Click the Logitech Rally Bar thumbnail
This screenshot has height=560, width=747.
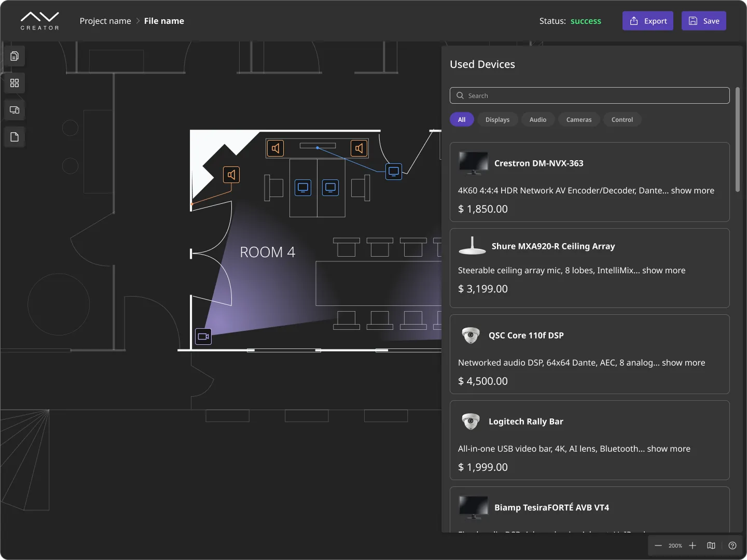click(471, 422)
